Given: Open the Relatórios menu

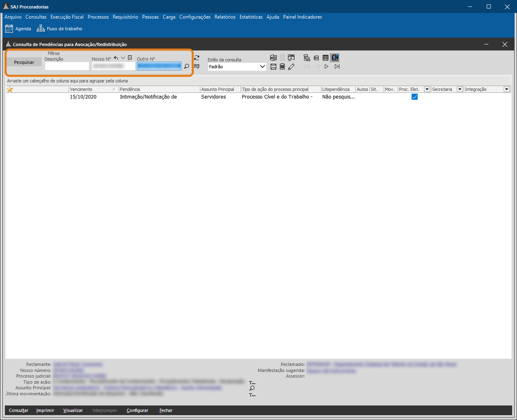Looking at the screenshot, I should pyautogui.click(x=225, y=17).
